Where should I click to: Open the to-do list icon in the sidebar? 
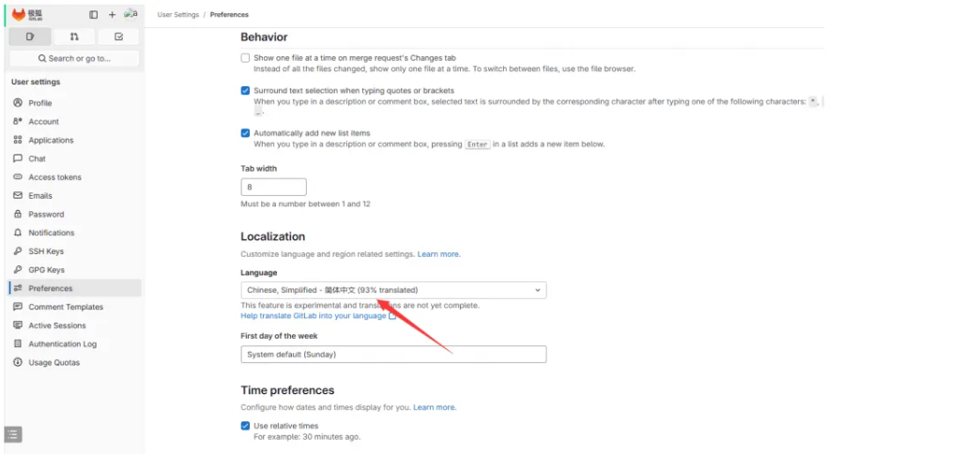click(x=119, y=37)
